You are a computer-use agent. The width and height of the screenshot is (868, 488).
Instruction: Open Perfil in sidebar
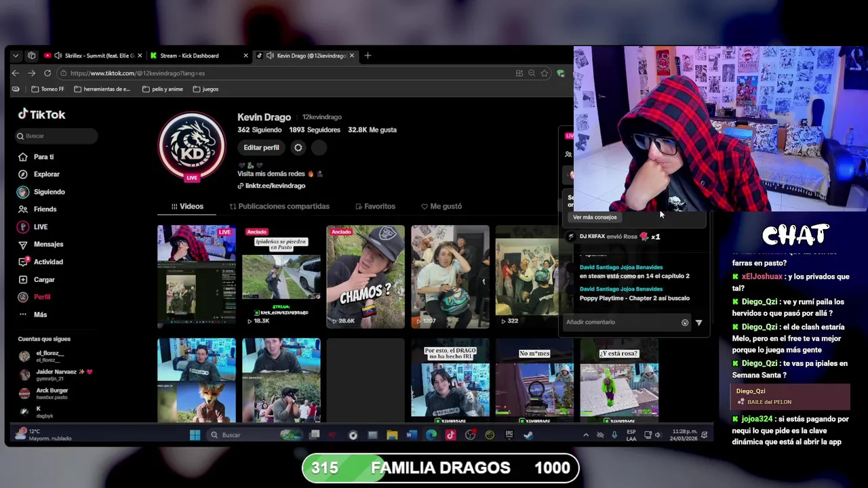(x=34, y=297)
